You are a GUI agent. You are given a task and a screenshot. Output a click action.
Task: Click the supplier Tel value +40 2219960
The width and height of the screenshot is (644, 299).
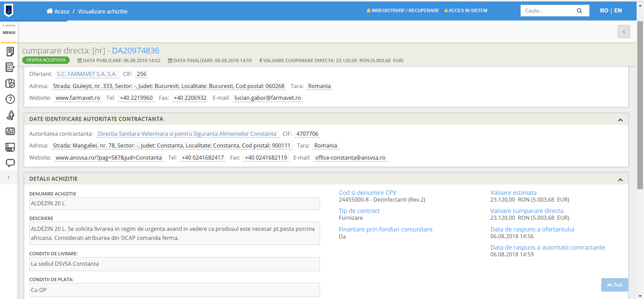136,98
